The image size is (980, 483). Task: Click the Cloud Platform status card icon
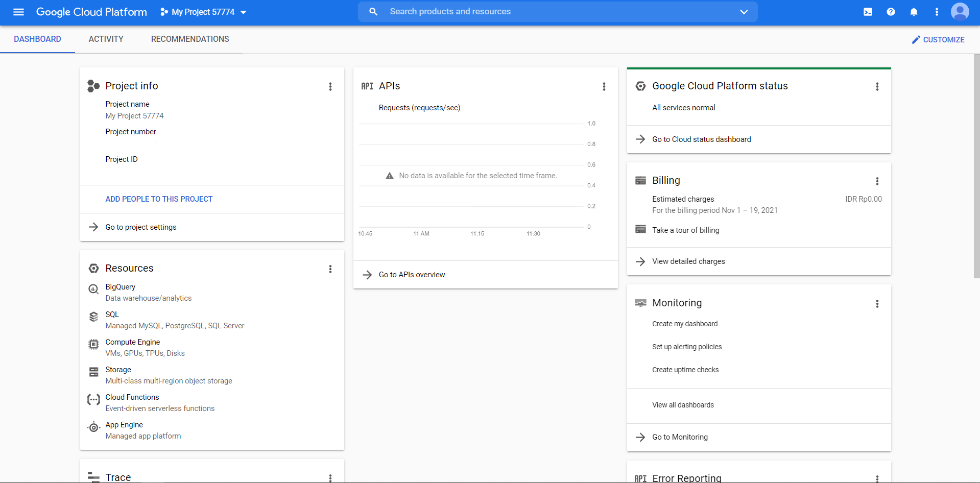click(x=640, y=86)
